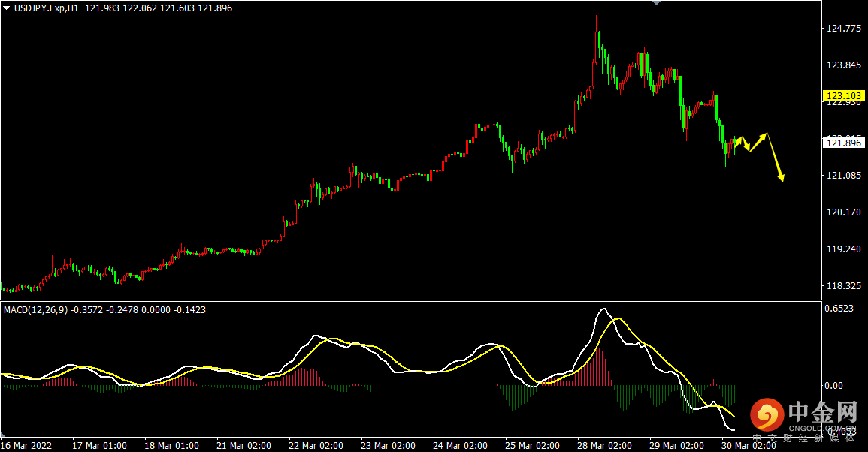The width and height of the screenshot is (868, 452).
Task: Click the long downward yellow arrow
Action: [775, 157]
